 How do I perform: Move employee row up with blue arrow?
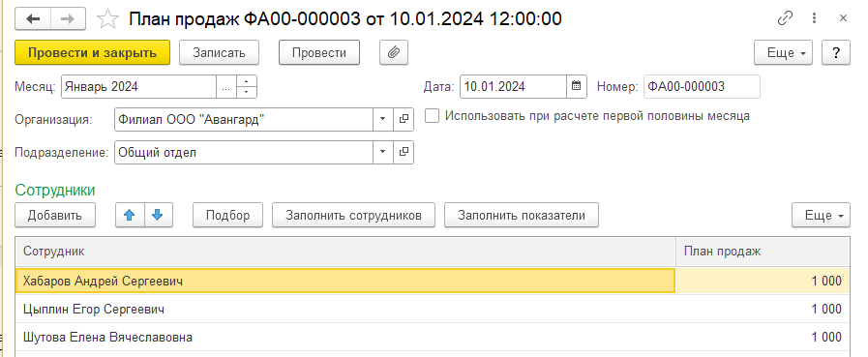[130, 216]
